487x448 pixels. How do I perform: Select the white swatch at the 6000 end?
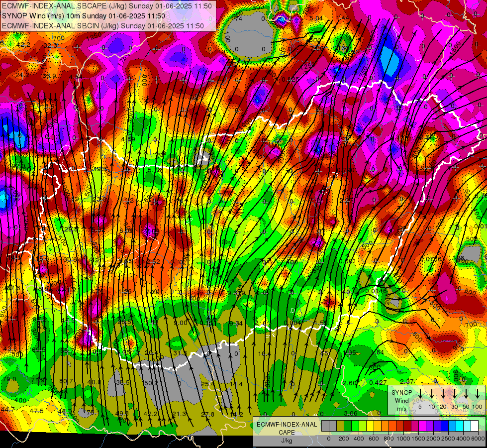(474, 426)
